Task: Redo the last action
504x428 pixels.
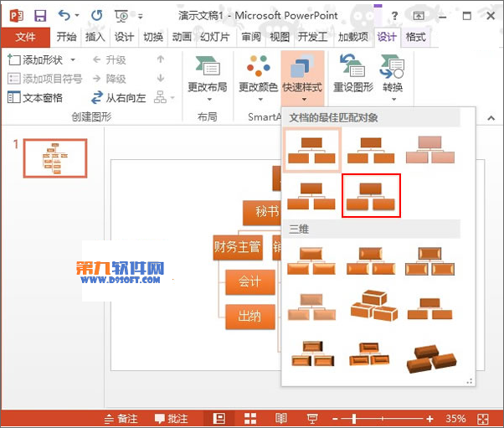Action: (x=97, y=15)
